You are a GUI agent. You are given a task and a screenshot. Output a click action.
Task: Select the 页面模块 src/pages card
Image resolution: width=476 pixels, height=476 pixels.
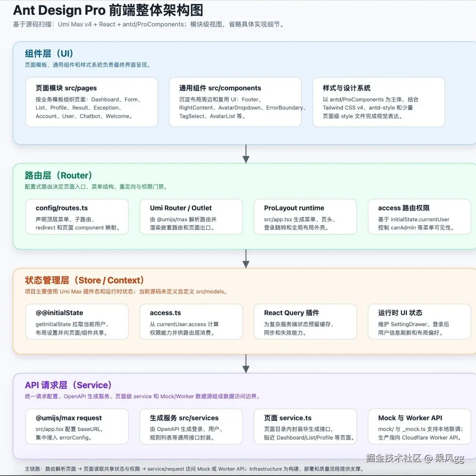click(91, 102)
